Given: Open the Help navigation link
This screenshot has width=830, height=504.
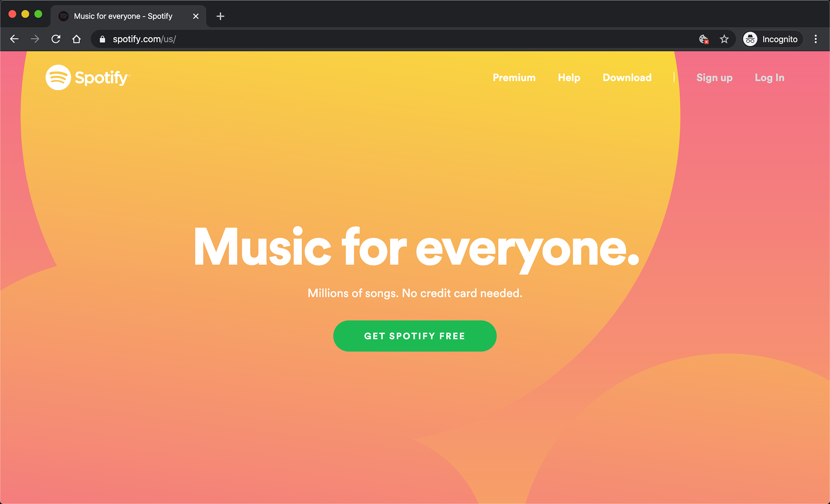Looking at the screenshot, I should pos(569,78).
